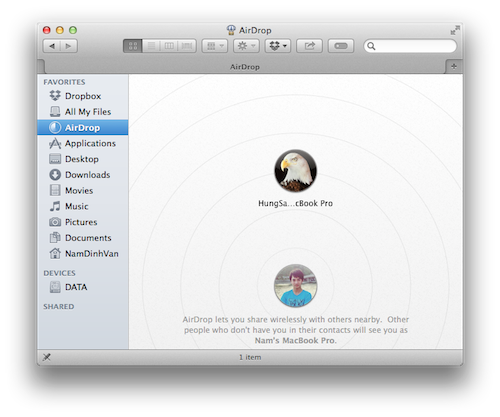This screenshot has width=500, height=417.
Task: Open Dropbox in the sidebar
Action: 82,96
